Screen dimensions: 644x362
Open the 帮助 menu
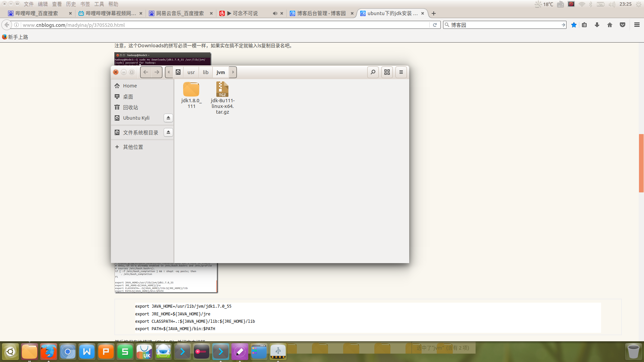(x=113, y=4)
